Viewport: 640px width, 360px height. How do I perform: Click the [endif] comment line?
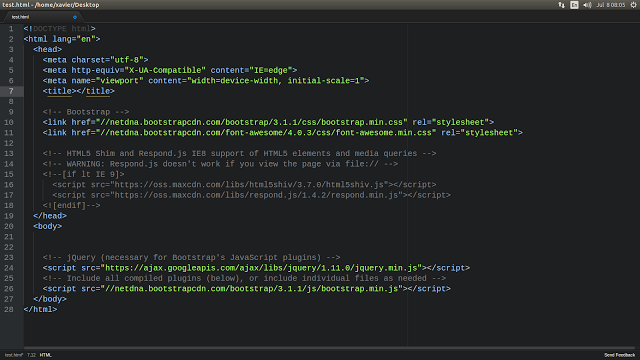pos(71,206)
